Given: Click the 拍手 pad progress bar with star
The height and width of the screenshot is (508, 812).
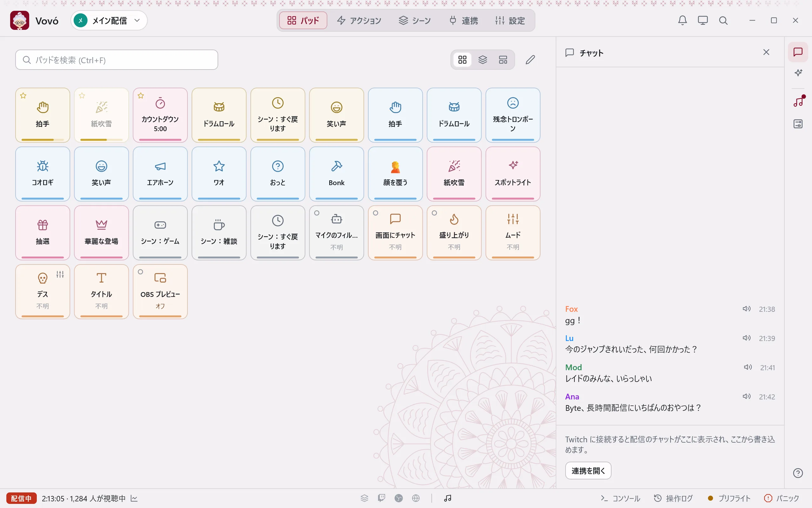Looking at the screenshot, I should [43, 140].
